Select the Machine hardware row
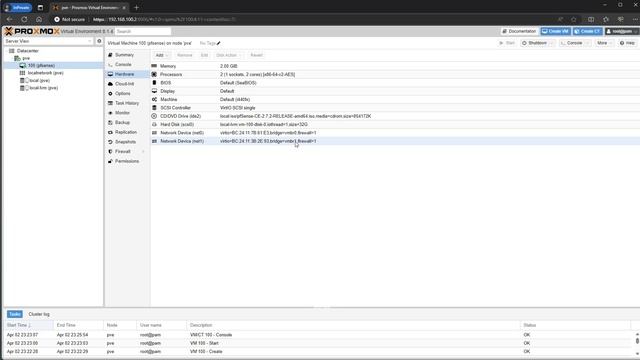The width and height of the screenshot is (640, 360). click(395, 100)
